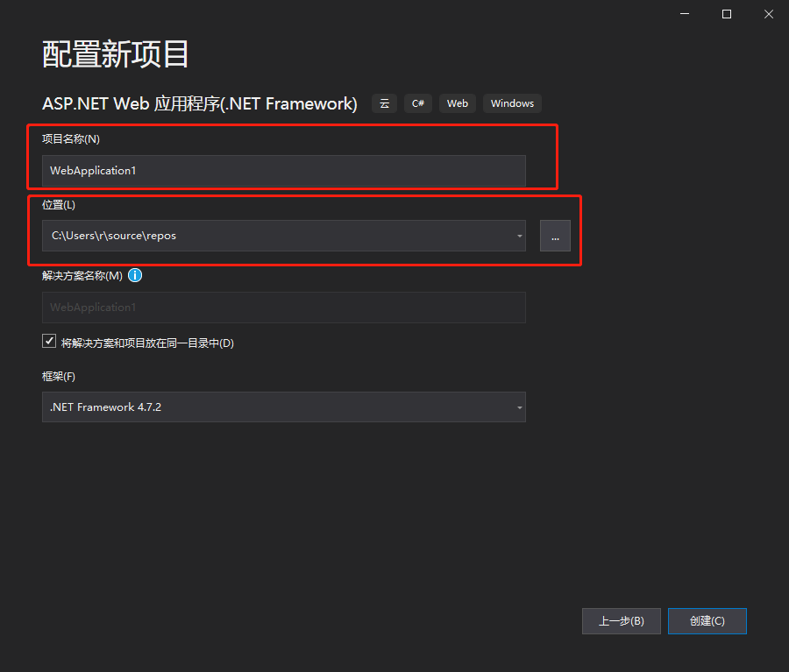Click the info icon beside 解决方案名称
This screenshot has height=672, width=789.
point(135,275)
